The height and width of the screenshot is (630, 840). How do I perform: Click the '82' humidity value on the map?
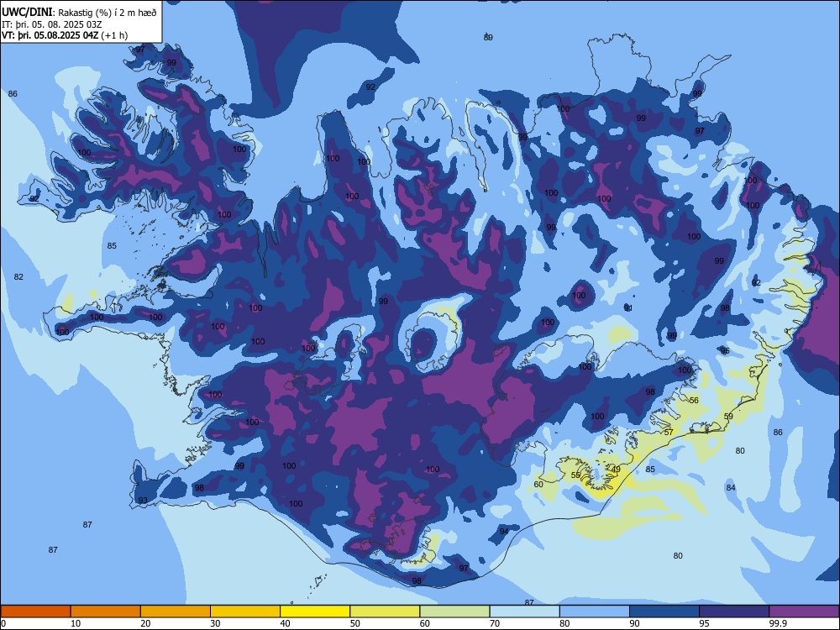[x=18, y=277]
